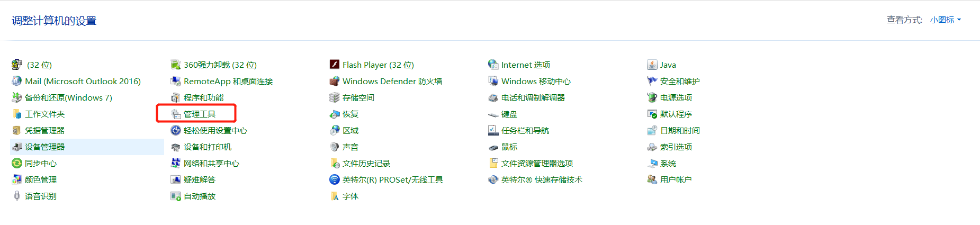This screenshot has width=980, height=225.
Task: Open 任务栏和导航 link
Action: coord(525,131)
